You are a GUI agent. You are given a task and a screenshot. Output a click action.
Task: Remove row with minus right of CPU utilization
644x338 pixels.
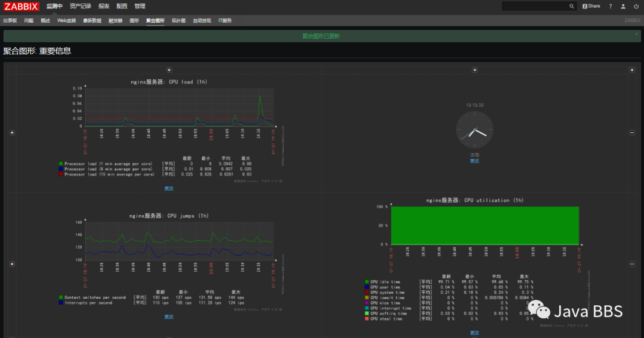632,264
